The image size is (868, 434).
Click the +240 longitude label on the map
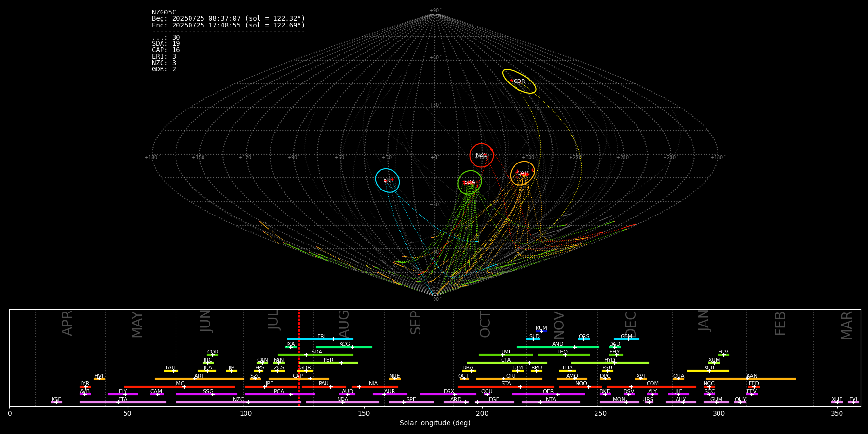(623, 158)
